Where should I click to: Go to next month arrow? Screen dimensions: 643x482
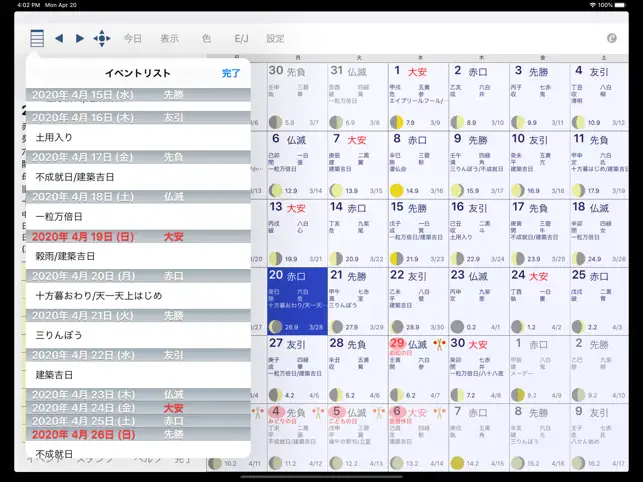[x=80, y=39]
